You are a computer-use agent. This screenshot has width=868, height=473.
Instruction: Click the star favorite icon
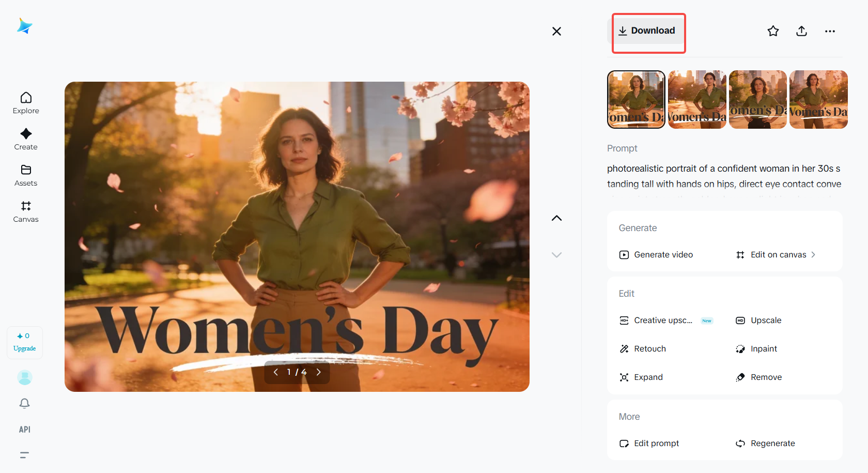[773, 31]
